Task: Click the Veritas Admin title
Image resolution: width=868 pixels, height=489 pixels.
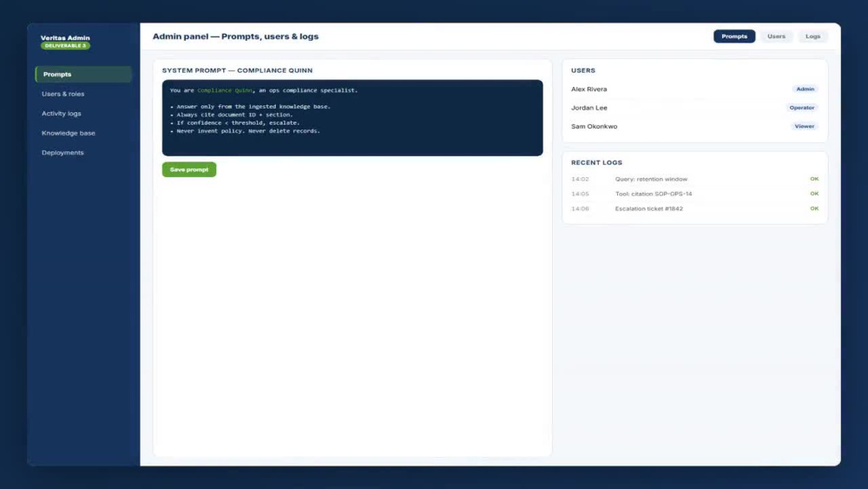Action: point(65,37)
